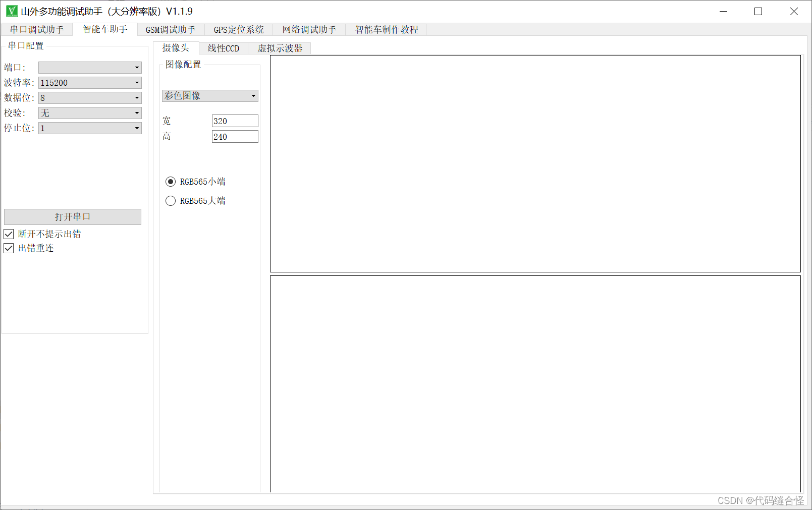Choose the RGB565大端 radio option

tap(171, 201)
